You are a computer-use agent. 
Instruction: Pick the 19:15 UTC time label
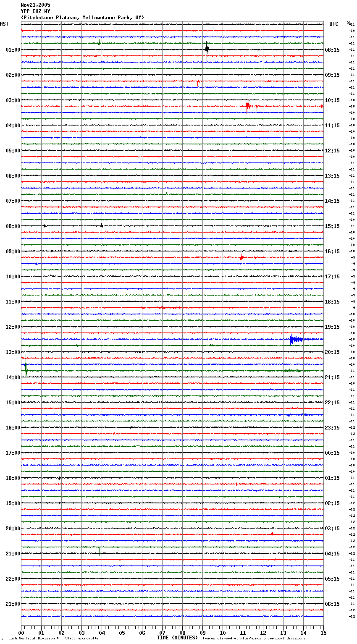332,327
